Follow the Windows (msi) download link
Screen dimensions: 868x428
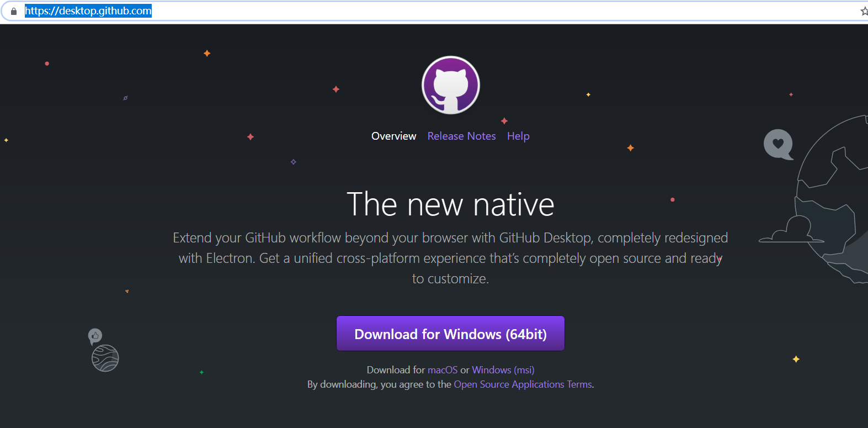click(x=503, y=370)
